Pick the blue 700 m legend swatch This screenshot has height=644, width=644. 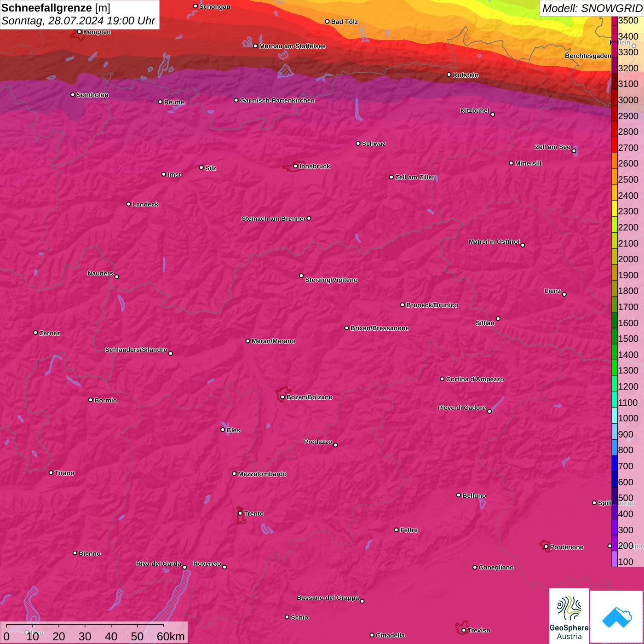(615, 466)
